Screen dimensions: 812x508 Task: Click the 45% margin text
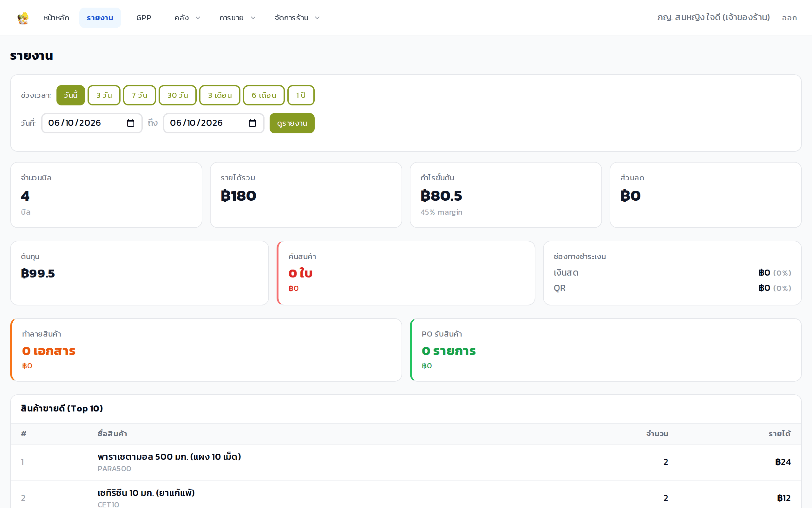click(x=441, y=212)
